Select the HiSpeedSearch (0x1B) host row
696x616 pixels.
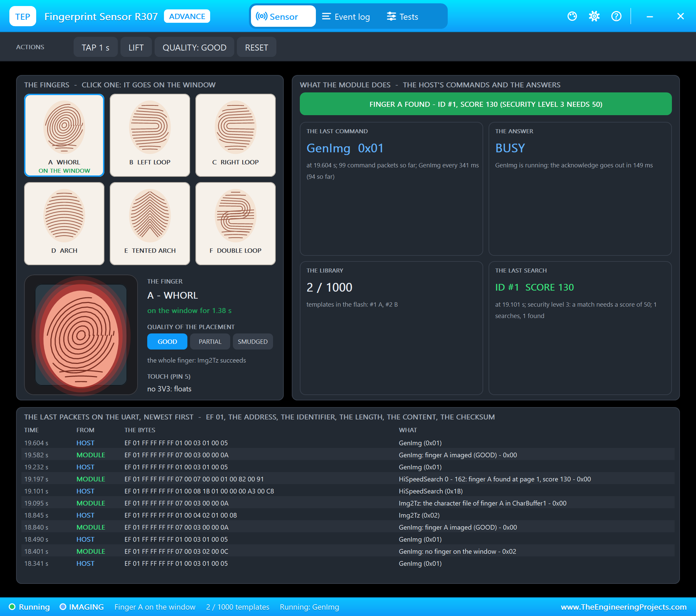point(348,491)
